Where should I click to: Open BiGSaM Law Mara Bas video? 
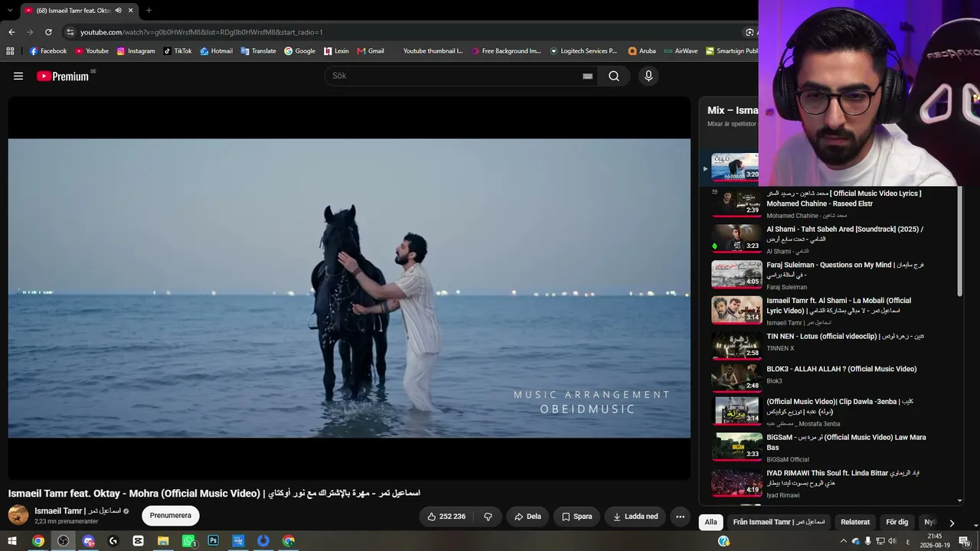pos(846,442)
